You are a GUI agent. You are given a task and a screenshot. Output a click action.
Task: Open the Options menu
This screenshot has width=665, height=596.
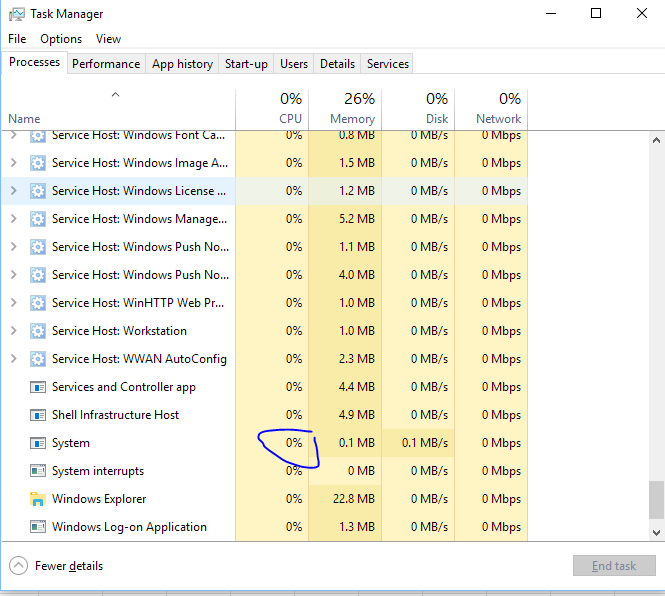(61, 39)
